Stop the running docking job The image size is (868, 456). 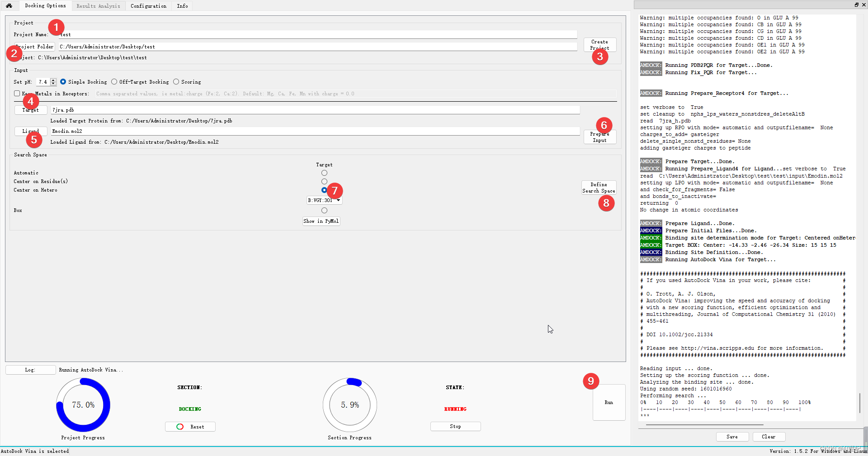point(456,426)
